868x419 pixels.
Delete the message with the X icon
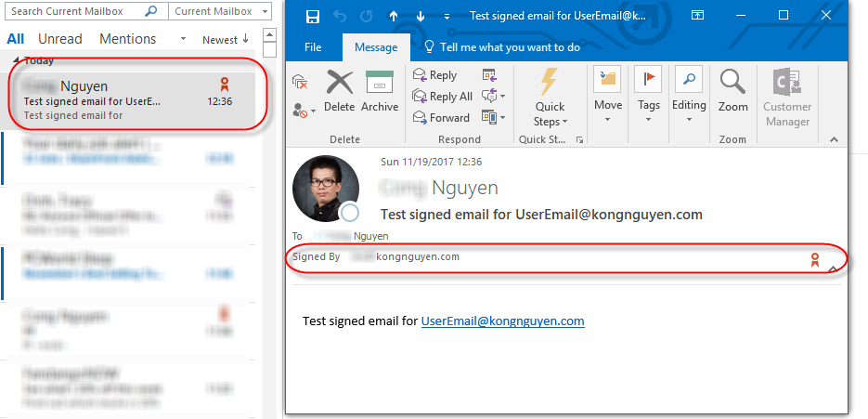pyautogui.click(x=340, y=91)
